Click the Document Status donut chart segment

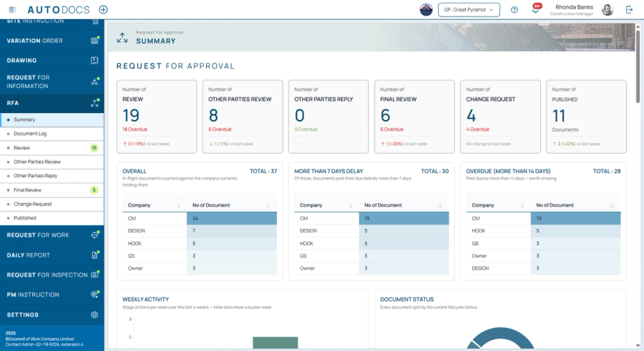click(501, 337)
